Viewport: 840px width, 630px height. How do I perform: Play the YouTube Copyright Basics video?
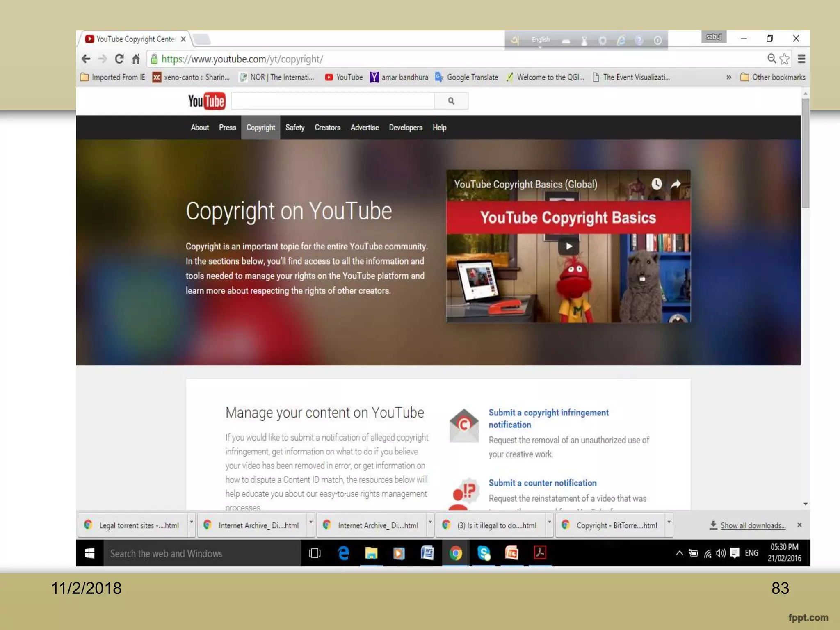(x=568, y=246)
